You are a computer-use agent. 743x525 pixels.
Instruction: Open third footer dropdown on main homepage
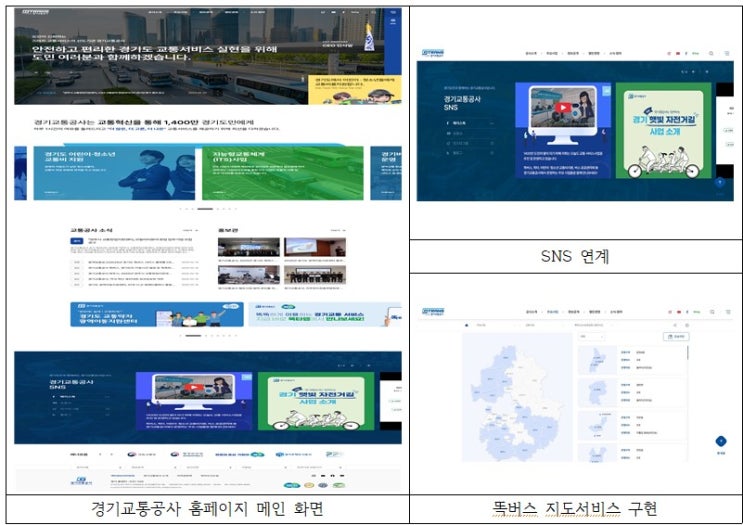[x=209, y=467]
